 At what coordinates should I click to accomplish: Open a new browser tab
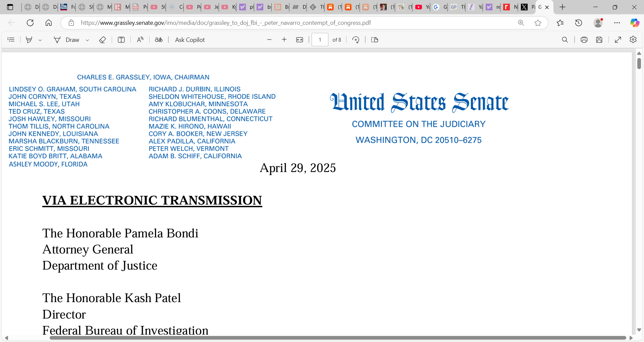tap(562, 7)
